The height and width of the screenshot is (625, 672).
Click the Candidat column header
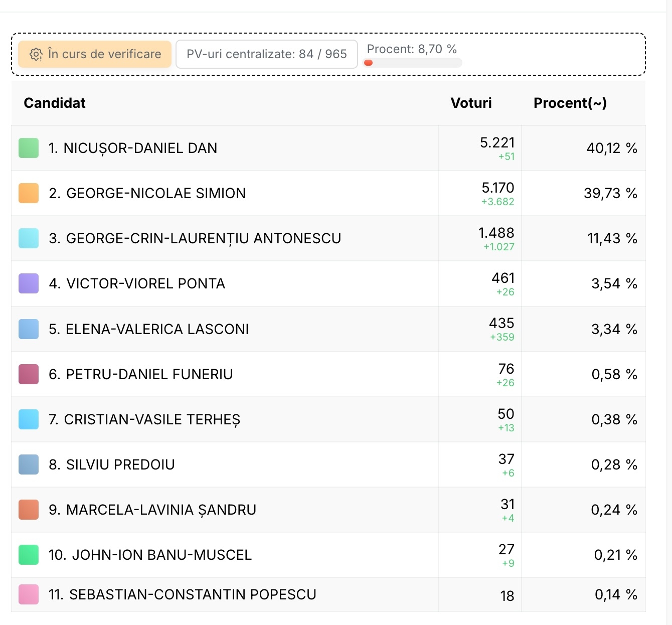pyautogui.click(x=55, y=103)
